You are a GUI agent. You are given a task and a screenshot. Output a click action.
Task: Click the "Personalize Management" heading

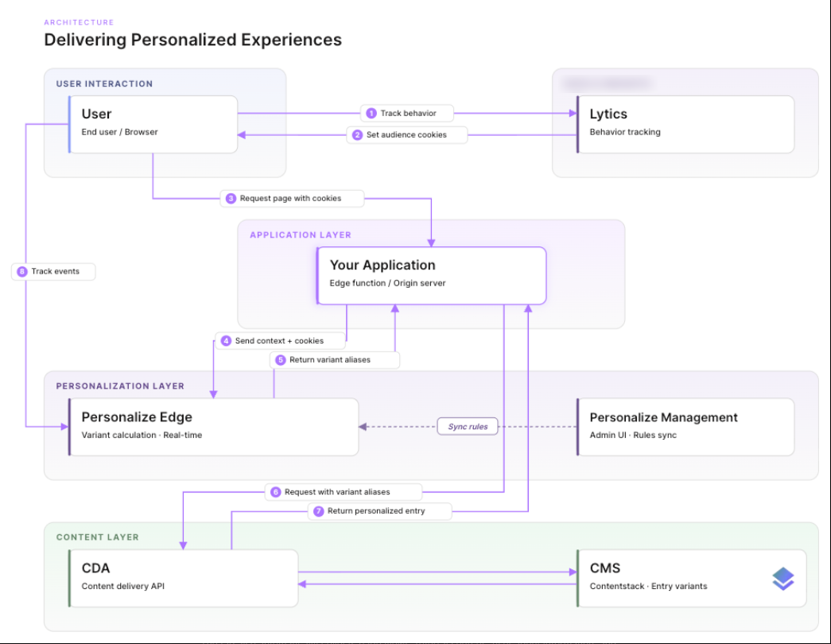(663, 417)
